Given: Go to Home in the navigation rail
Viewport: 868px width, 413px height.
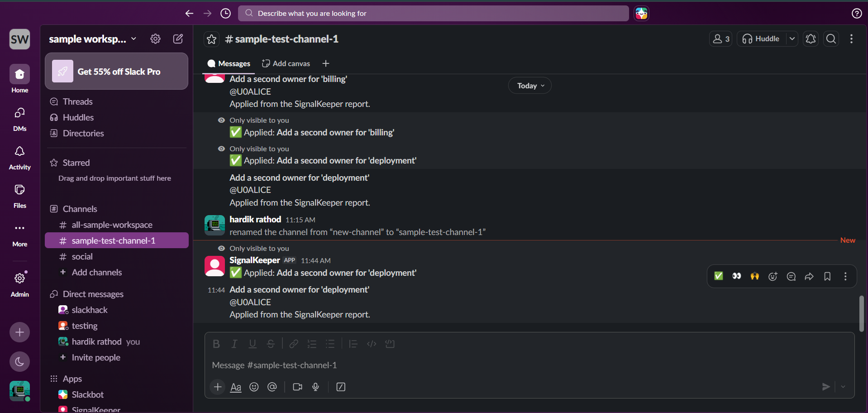Looking at the screenshot, I should (20, 79).
